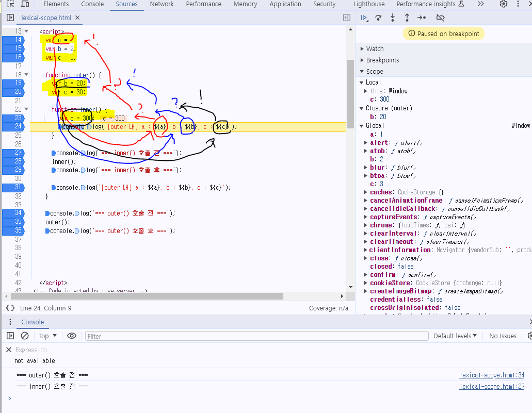This screenshot has height=413, width=532.
Task: Fold the script block at line 13
Action: [26, 31]
